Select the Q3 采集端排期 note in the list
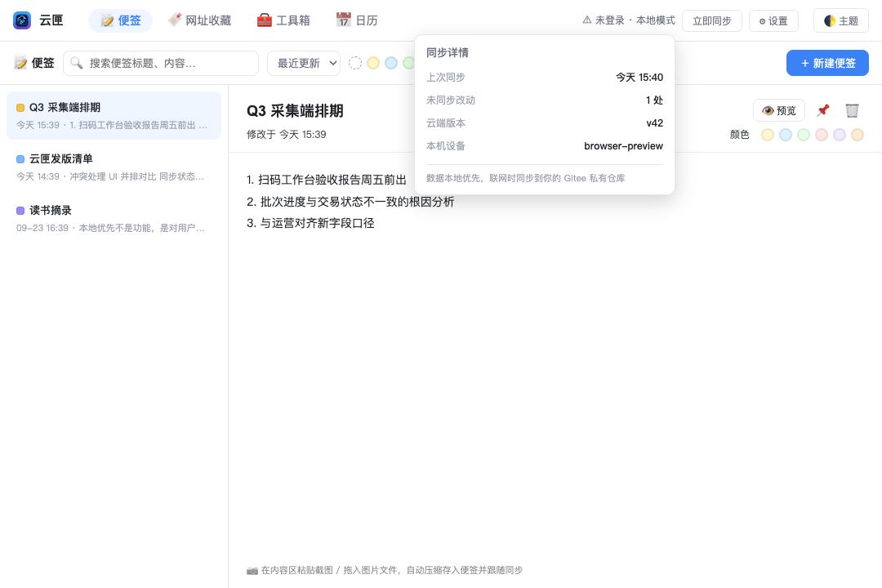This screenshot has width=882, height=588. tap(114, 115)
